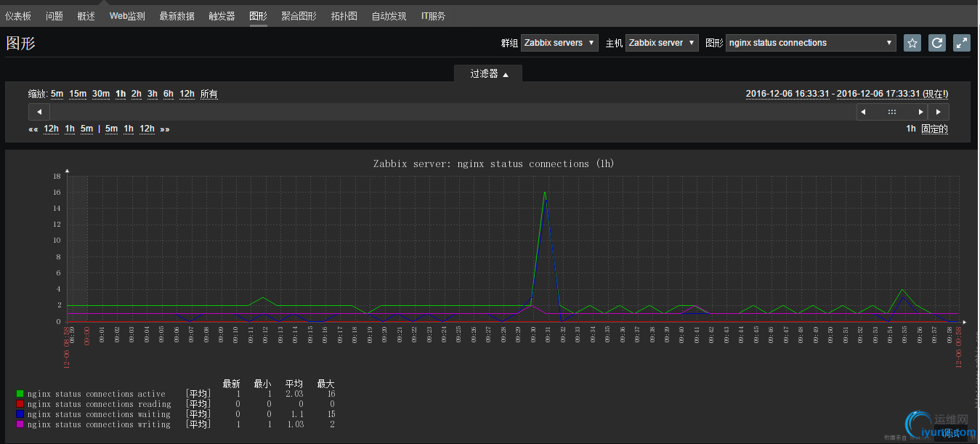Move back 1h using left navigation link

point(70,129)
